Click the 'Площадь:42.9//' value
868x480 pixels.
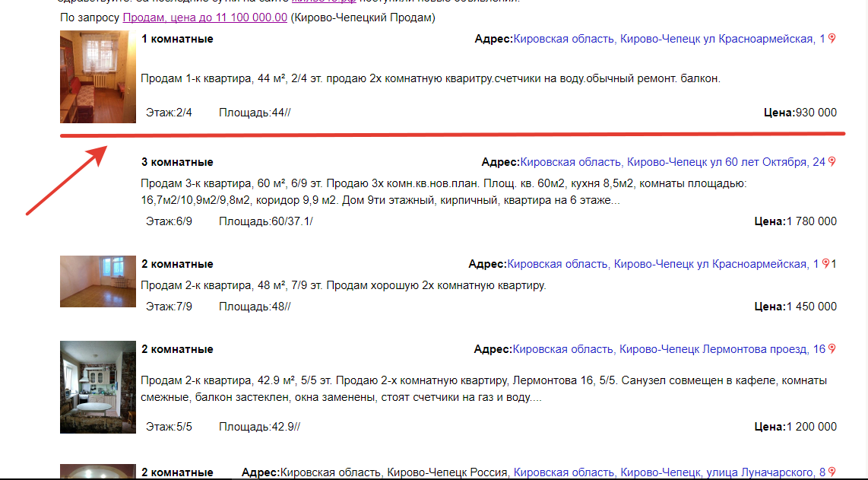[260, 427]
